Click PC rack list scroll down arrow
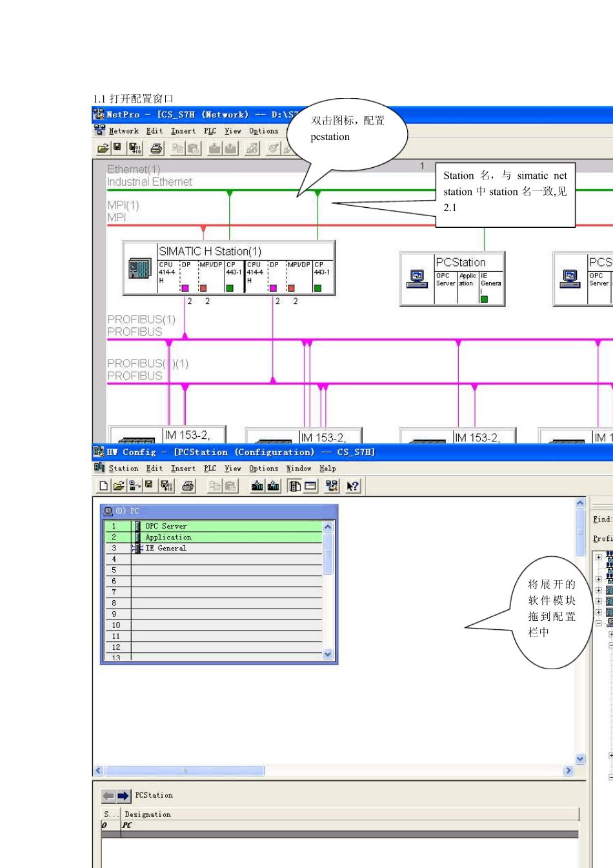 click(x=328, y=654)
